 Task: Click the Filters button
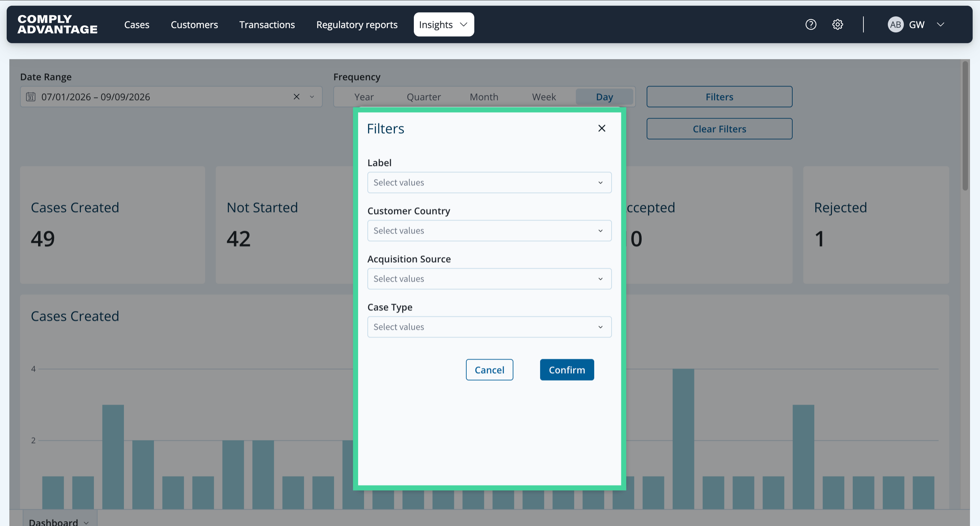(719, 97)
